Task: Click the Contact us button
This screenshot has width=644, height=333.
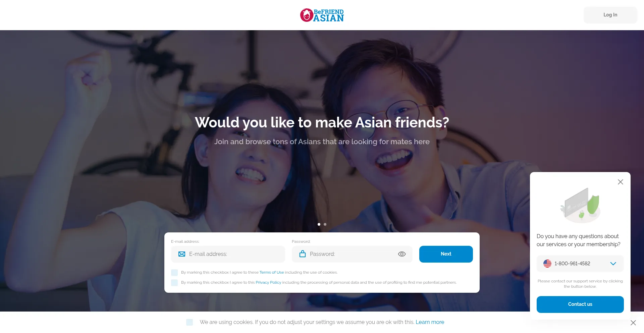Action: point(580,304)
